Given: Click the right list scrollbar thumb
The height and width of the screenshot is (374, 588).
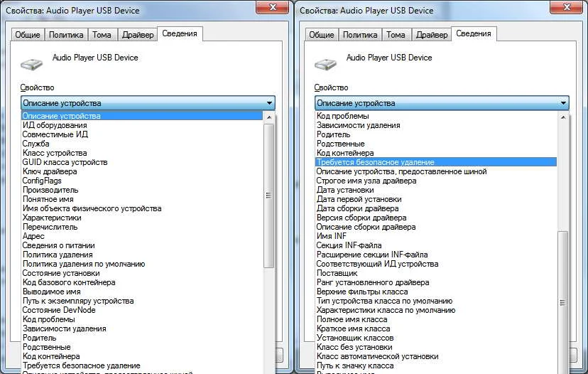Looking at the screenshot, I should point(563,302).
